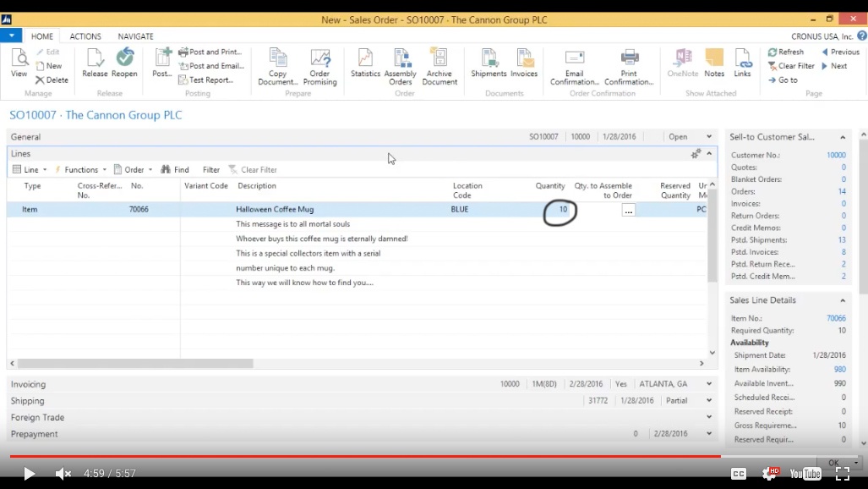The width and height of the screenshot is (868, 489).
Task: Open Copy Document tool
Action: (277, 67)
